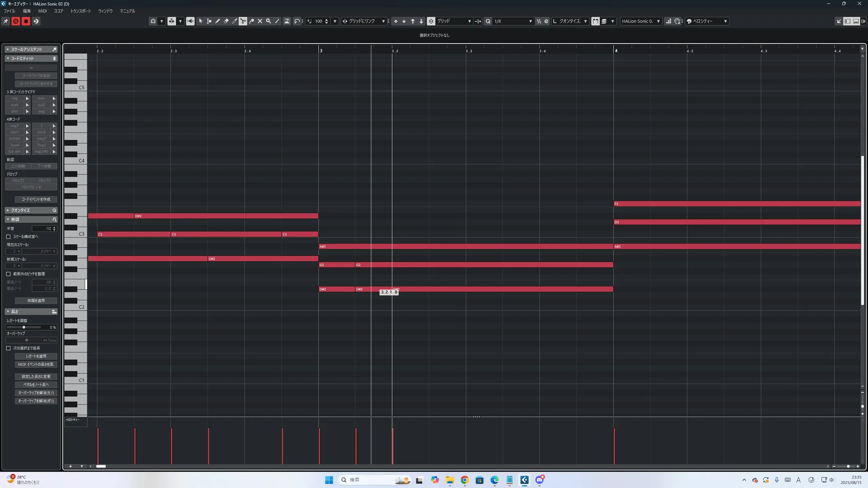The image size is (868, 488).
Task: Open the トランスポート menu
Action: point(80,11)
